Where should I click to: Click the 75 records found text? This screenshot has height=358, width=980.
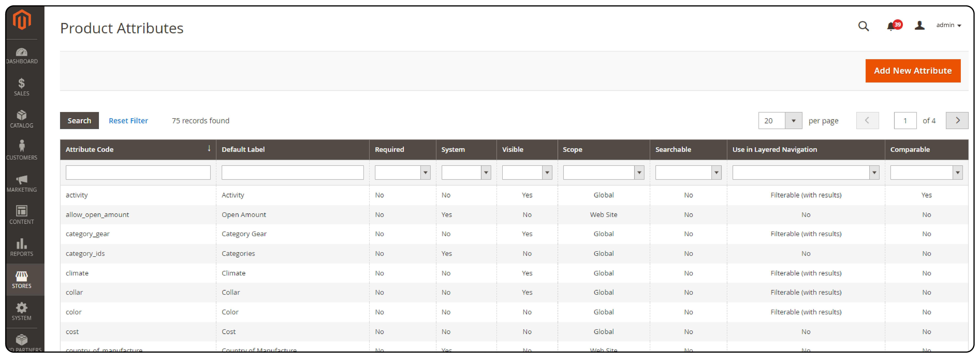[200, 121]
